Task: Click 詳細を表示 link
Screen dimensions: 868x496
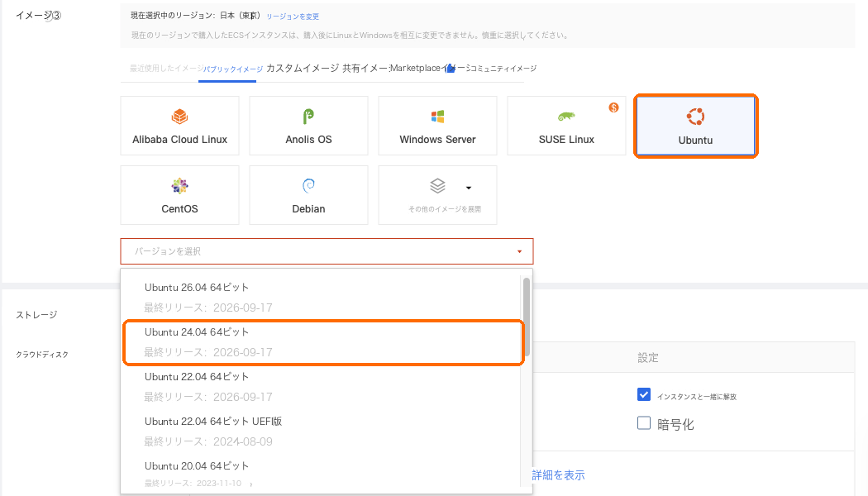Action: pyautogui.click(x=558, y=475)
